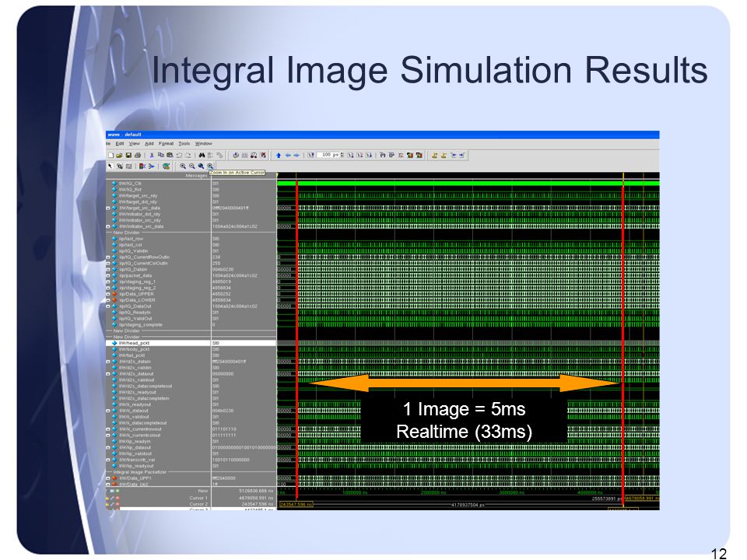Click the Print icon in the toolbar
This screenshot has width=747, height=560.
138,156
